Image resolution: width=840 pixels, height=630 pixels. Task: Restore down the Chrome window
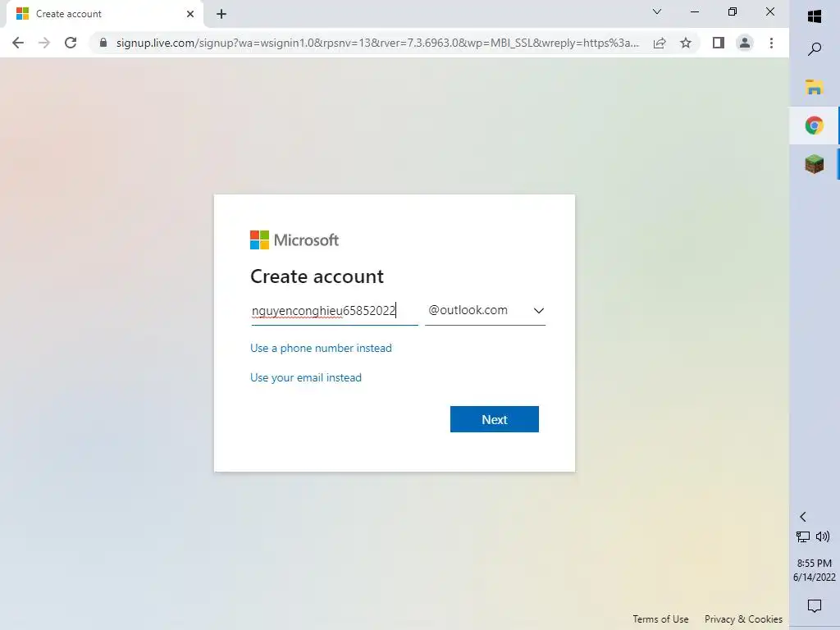[733, 11]
